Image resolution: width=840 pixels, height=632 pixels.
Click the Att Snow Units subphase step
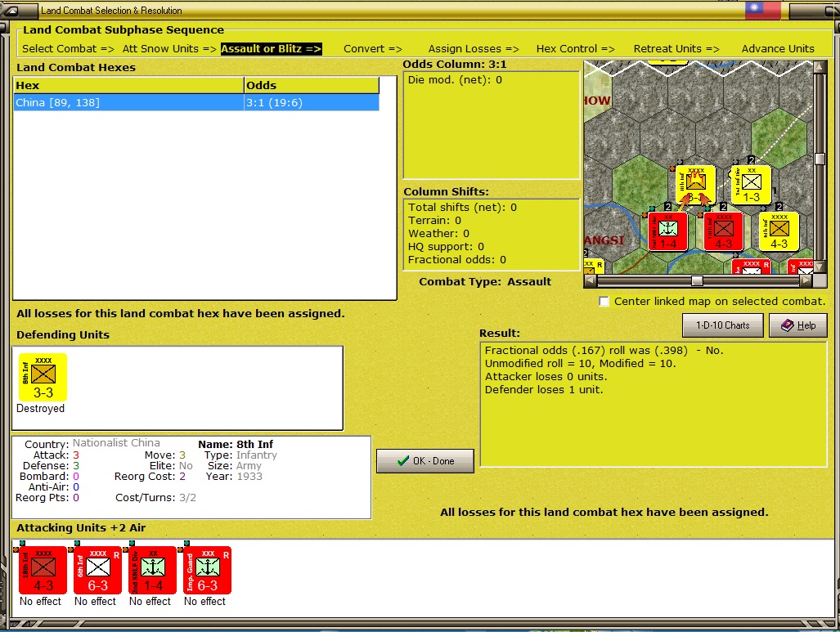[169, 49]
